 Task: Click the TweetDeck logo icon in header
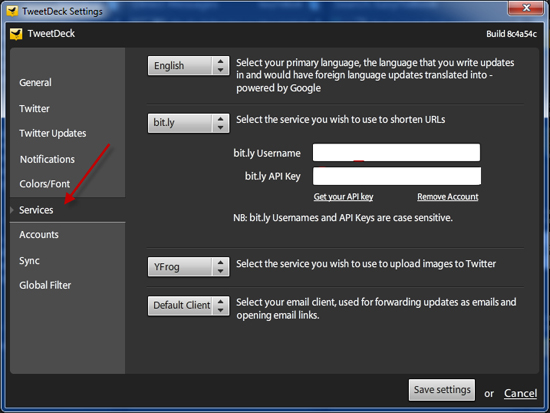click(x=16, y=34)
